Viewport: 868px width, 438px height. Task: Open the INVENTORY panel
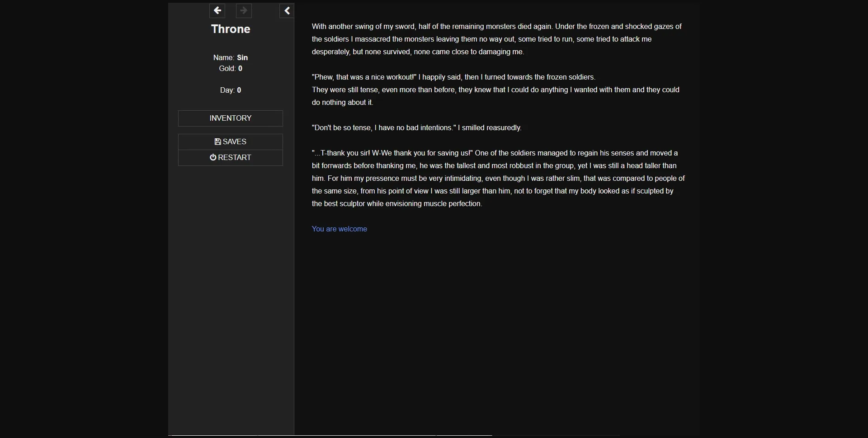coord(230,118)
